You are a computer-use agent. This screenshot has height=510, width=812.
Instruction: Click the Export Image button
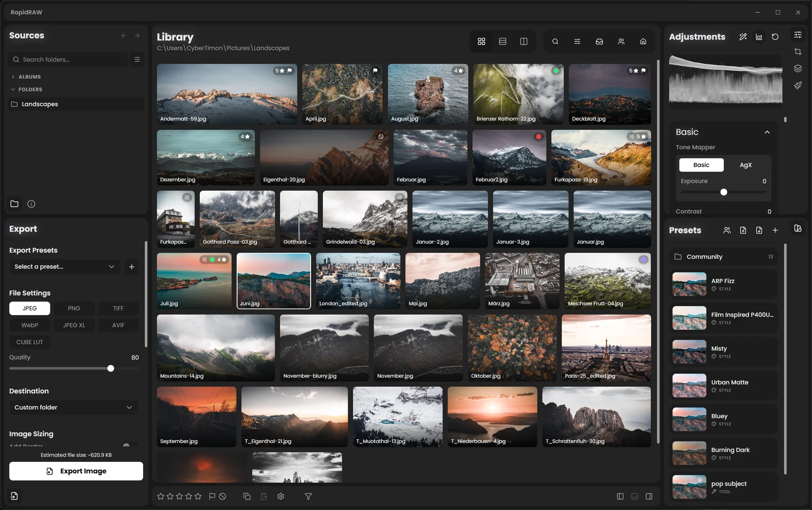point(76,471)
